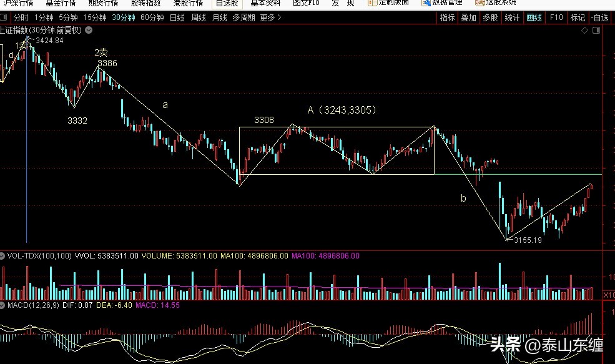The image size is (615, 364).
Task: Click the 3332 price annotation
Action: click(x=77, y=121)
